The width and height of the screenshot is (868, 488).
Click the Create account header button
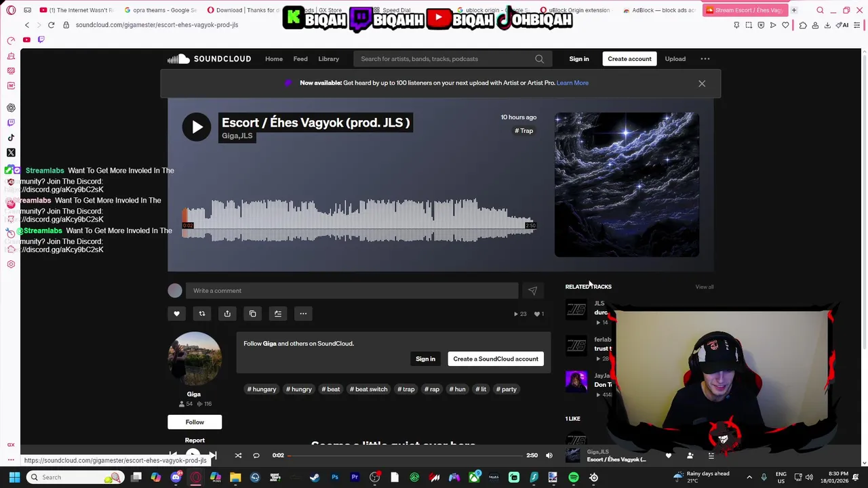click(x=629, y=59)
